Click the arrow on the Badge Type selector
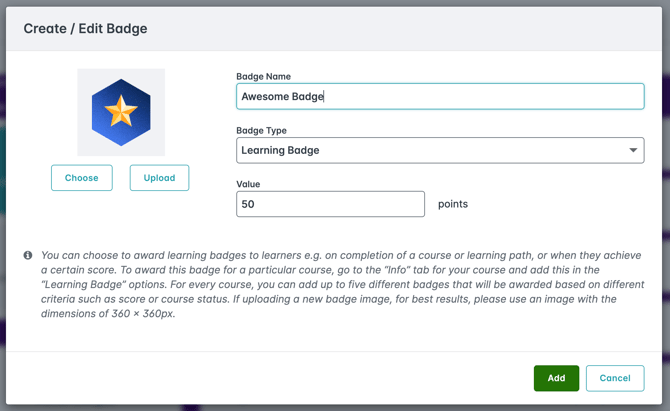 click(633, 150)
